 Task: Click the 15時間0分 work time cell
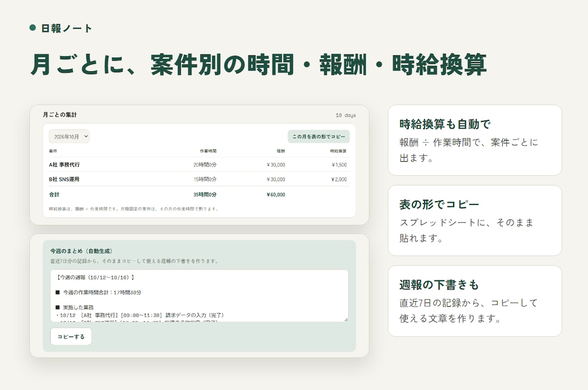[x=205, y=179]
